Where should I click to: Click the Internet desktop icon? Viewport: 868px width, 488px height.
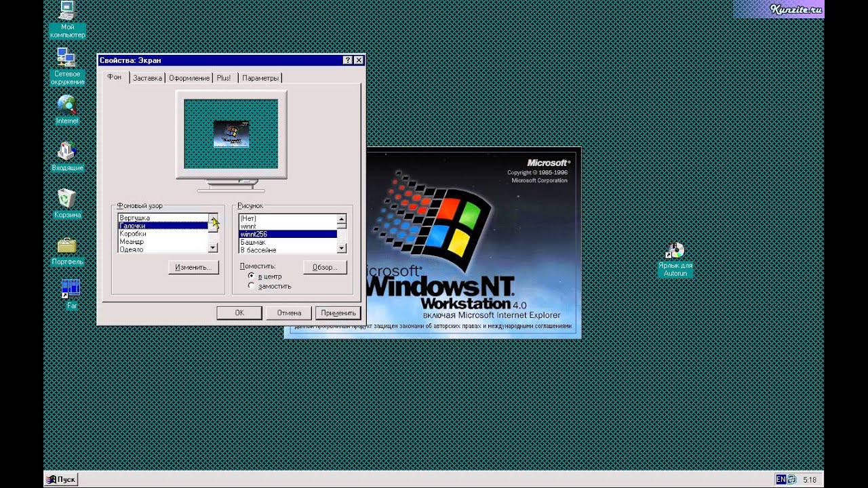pos(67,110)
